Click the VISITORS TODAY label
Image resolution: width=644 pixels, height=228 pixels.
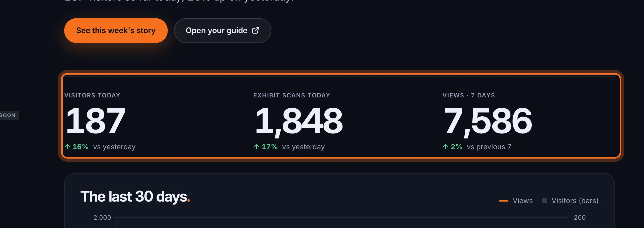click(x=92, y=95)
